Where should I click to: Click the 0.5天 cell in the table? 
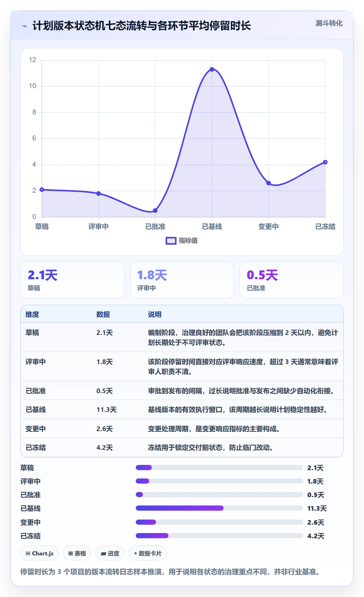click(x=105, y=391)
